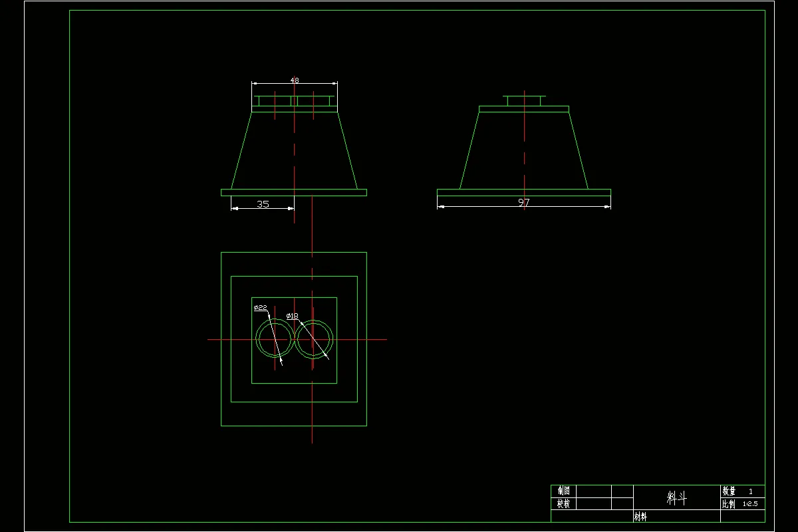The width and height of the screenshot is (798, 532).
Task: Select the right ø18 double circle
Action: pos(313,339)
